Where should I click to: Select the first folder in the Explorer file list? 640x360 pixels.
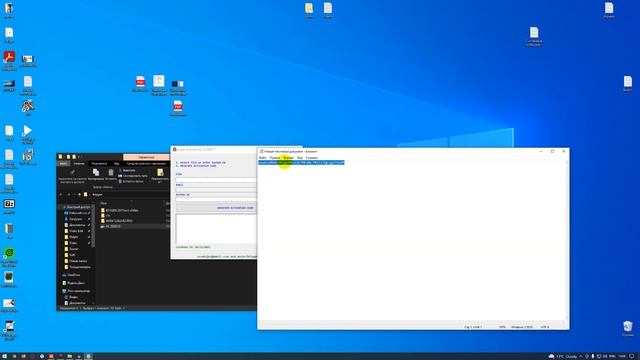click(x=122, y=210)
